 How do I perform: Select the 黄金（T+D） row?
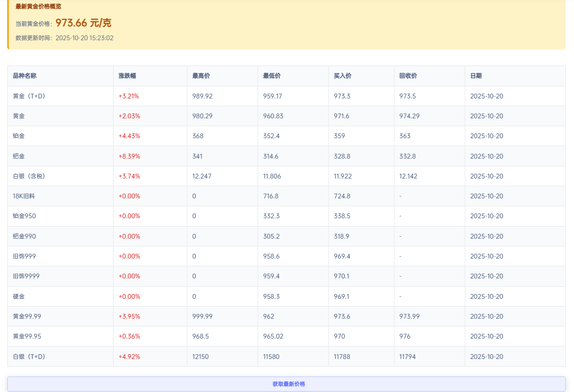point(29,96)
